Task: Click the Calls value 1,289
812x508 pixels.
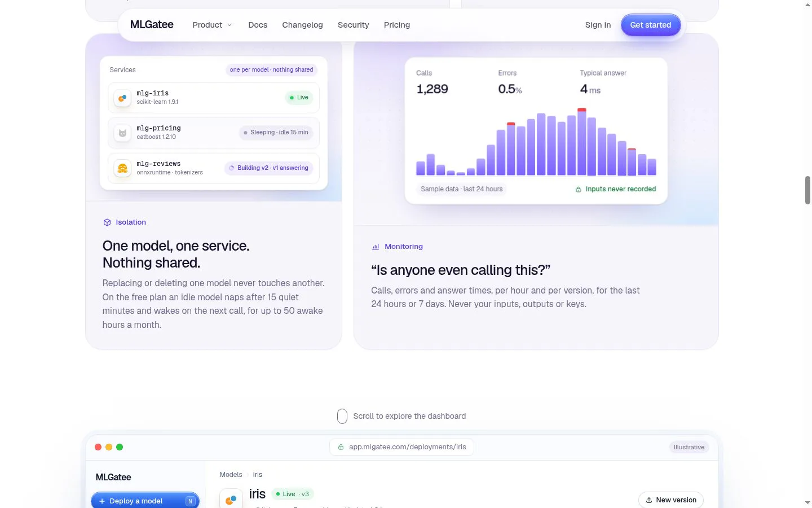Action: [432, 89]
